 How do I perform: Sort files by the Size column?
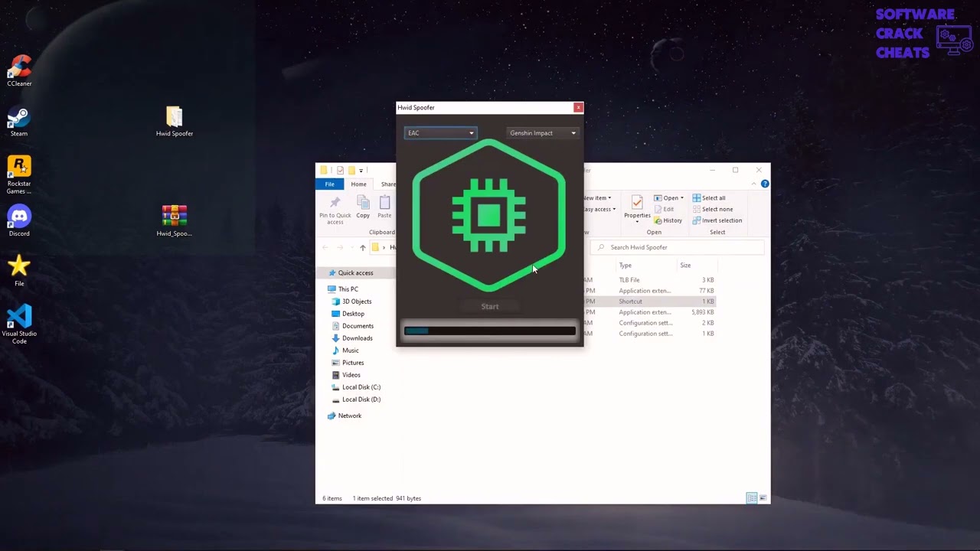(685, 266)
